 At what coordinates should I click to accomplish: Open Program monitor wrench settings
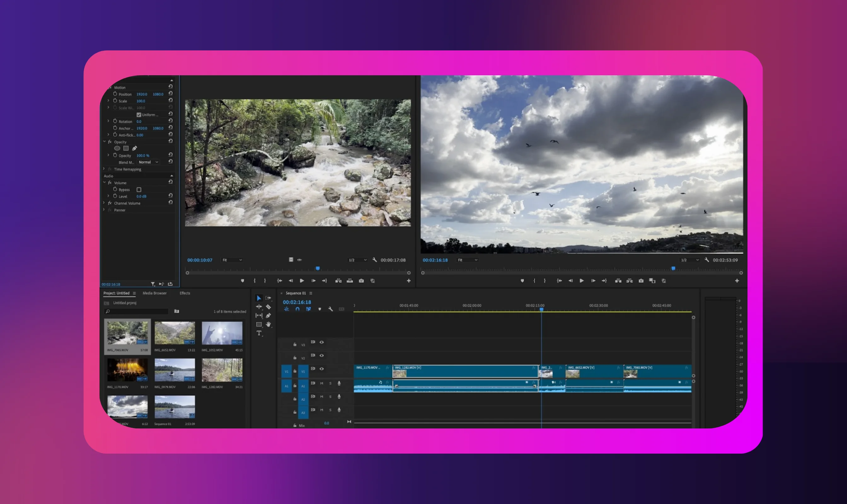(707, 260)
